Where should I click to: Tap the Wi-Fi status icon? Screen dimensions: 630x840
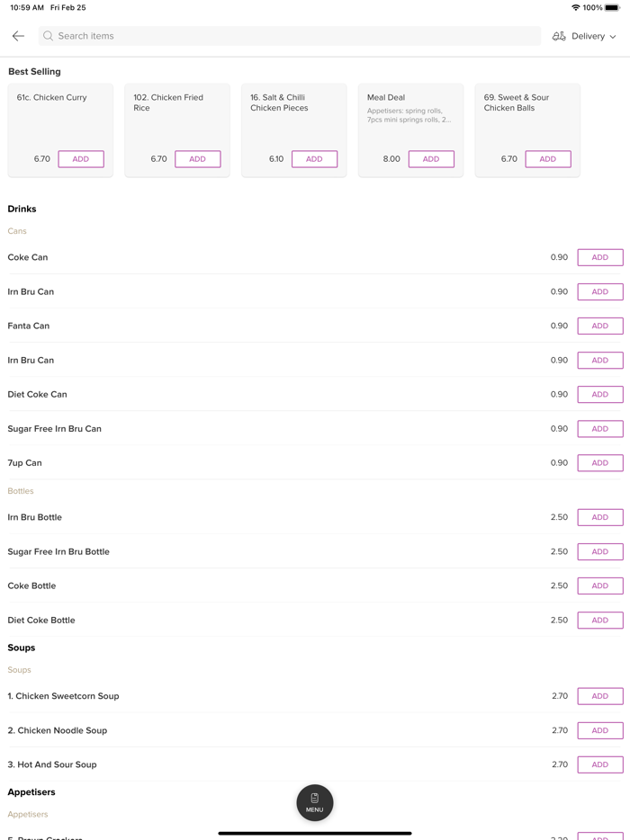coord(575,7)
